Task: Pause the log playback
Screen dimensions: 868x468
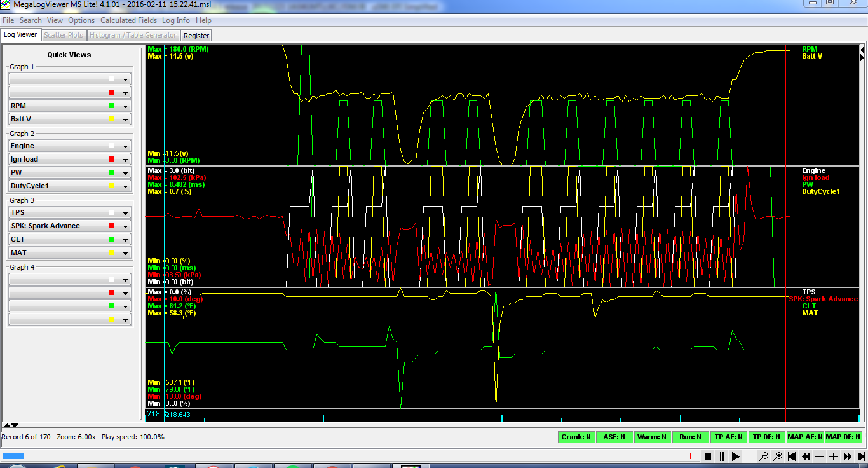Action: [x=722, y=457]
